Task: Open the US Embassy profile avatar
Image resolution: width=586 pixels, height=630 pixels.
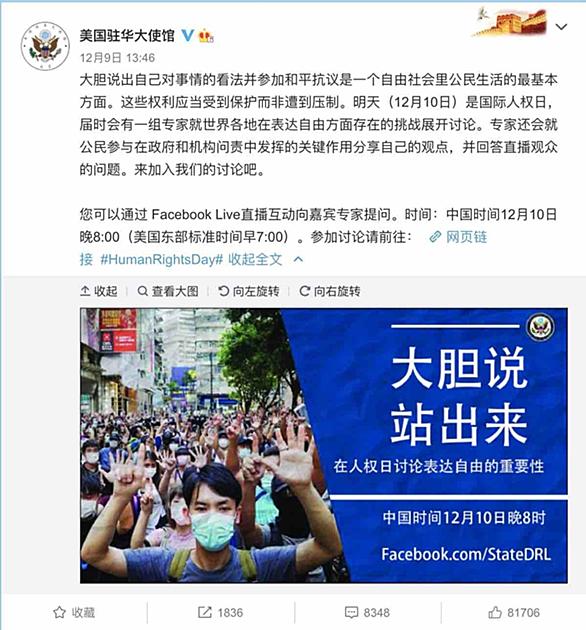Action: pos(45,46)
